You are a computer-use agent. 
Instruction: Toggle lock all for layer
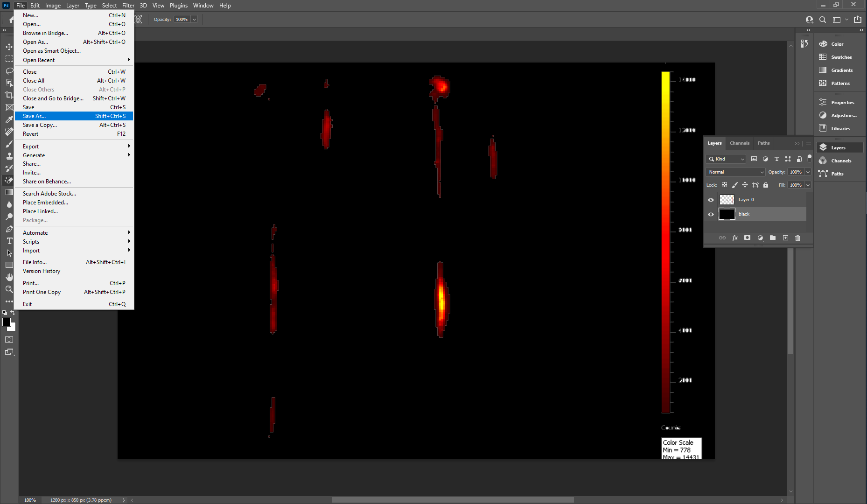766,185
